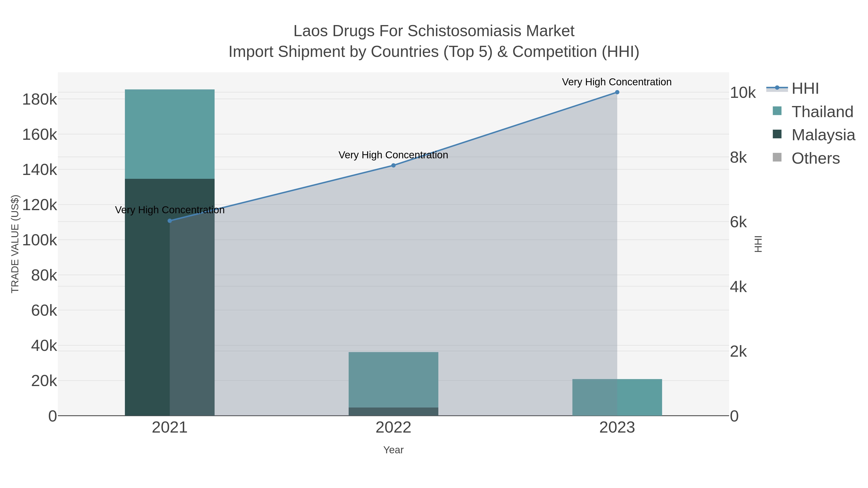868x488 pixels.
Task: Select the 2021 Malaysia bar segment
Action: (x=170, y=297)
